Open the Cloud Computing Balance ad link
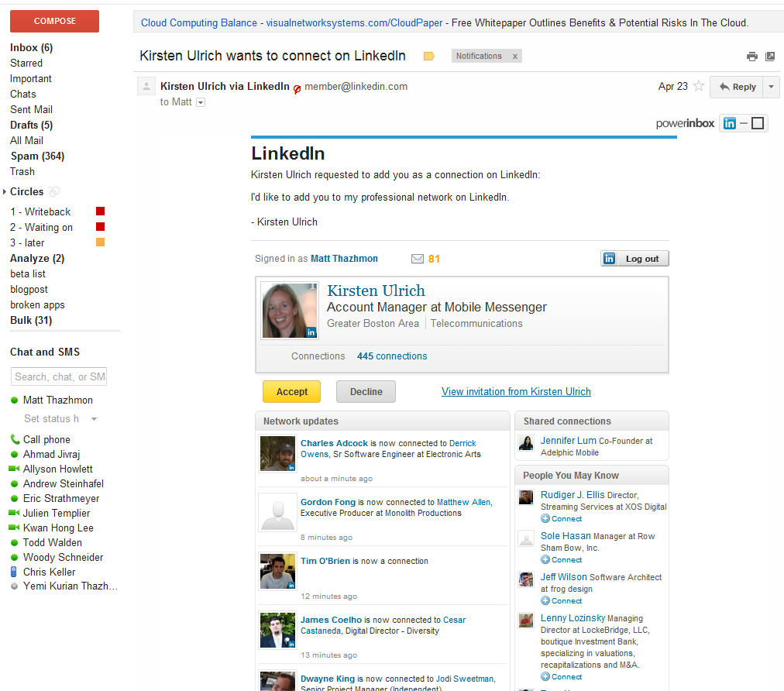 tap(199, 23)
